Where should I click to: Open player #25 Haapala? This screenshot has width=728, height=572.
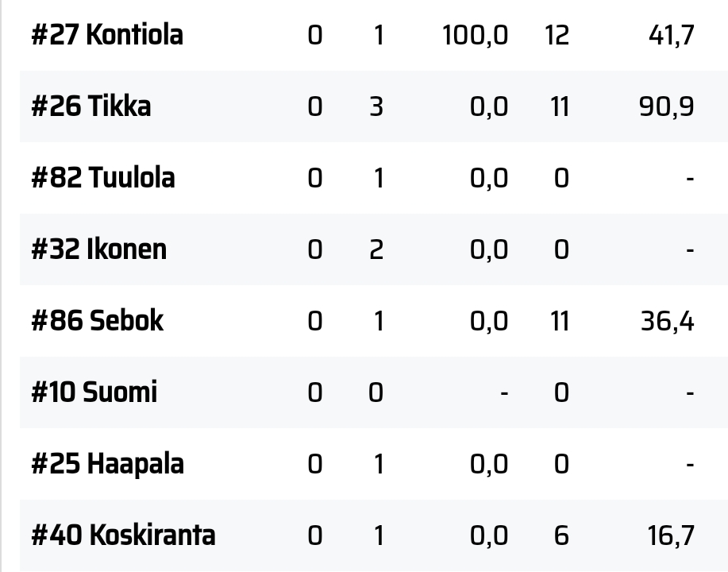[107, 464]
